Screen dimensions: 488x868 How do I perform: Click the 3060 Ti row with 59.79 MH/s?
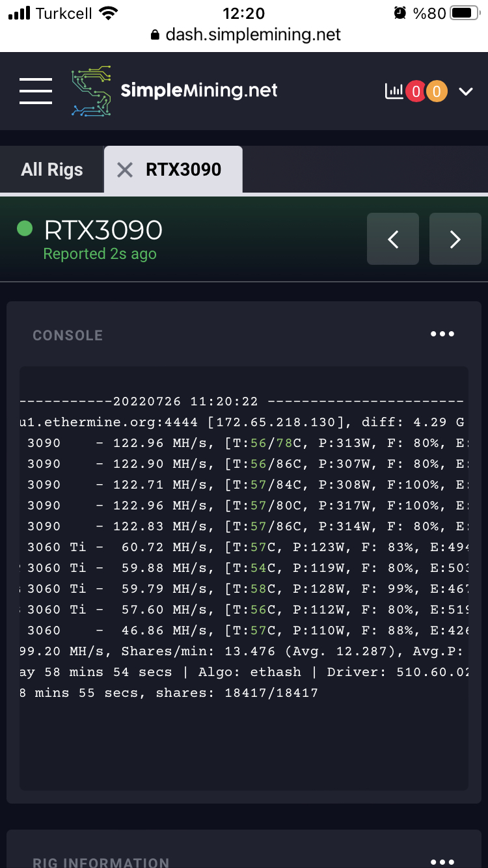pos(244,589)
